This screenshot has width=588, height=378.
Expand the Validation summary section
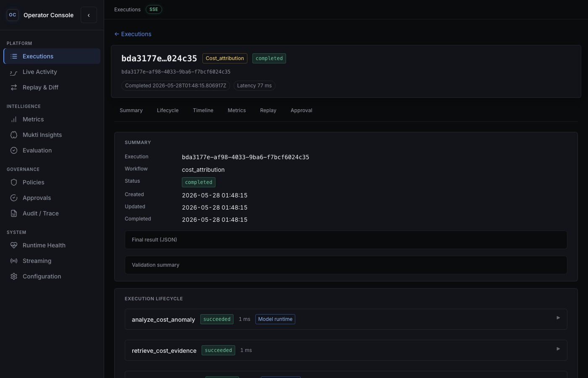point(346,265)
